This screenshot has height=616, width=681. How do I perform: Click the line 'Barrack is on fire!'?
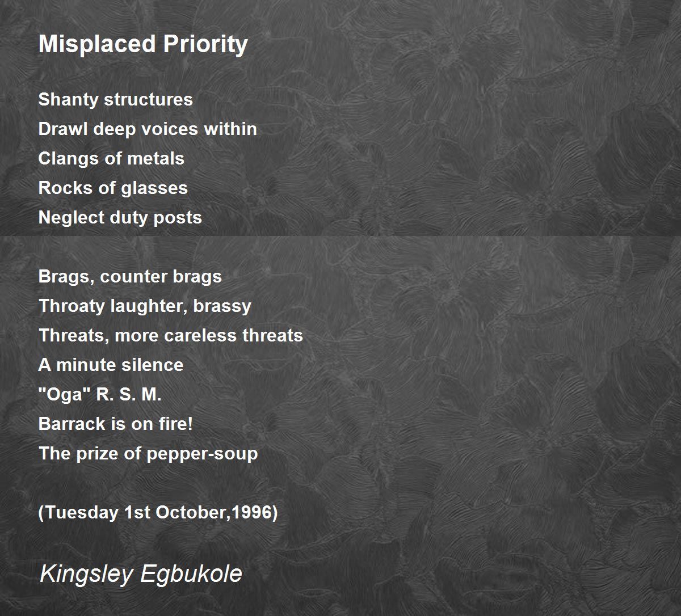pos(116,424)
